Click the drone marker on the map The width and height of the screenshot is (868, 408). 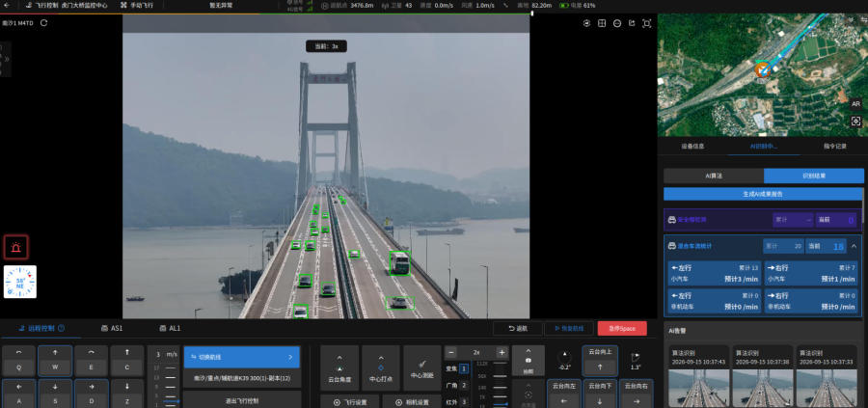tap(762, 69)
